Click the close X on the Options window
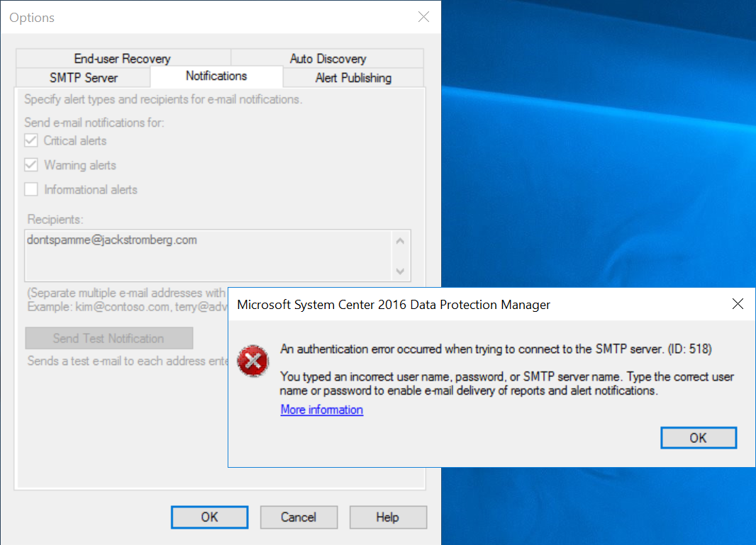 pos(423,17)
